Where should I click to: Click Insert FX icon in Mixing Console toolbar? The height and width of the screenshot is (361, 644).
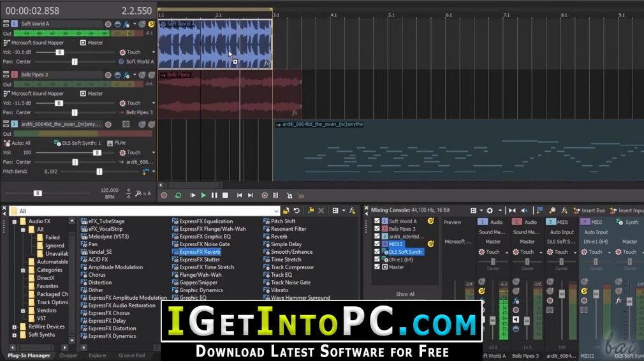pyautogui.click(x=564, y=210)
